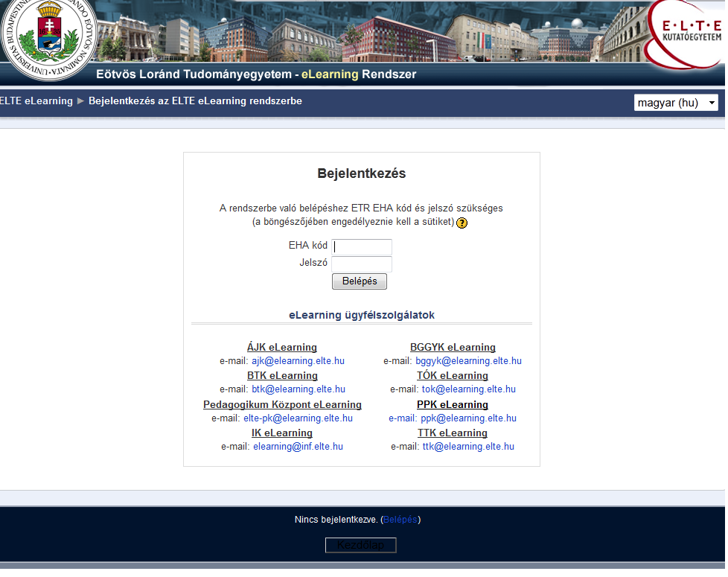This screenshot has width=728, height=577.
Task: Click the ppk@elearning.elte.hu email link
Action: (x=468, y=418)
